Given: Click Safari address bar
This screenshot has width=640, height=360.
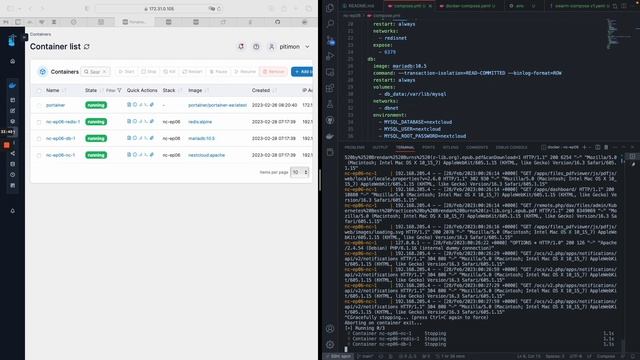Looking at the screenshot, I should coord(159,9).
